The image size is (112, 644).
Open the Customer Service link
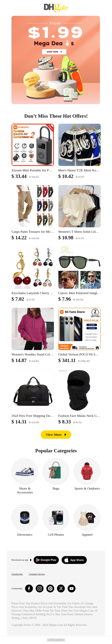pos(37,574)
